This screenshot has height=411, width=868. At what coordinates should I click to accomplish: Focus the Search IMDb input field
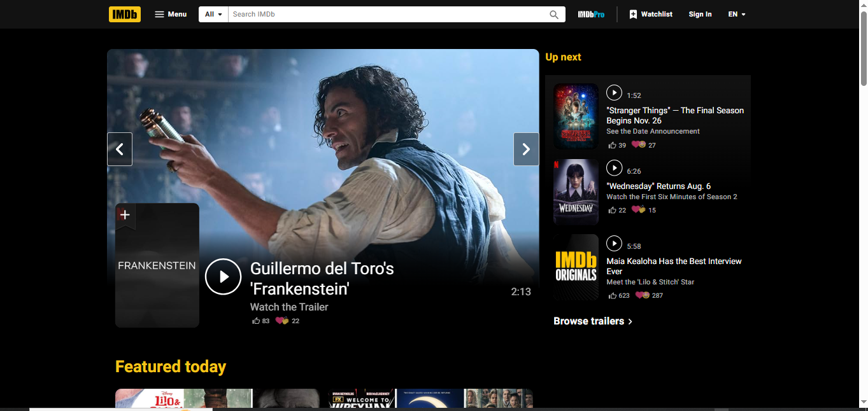point(387,14)
